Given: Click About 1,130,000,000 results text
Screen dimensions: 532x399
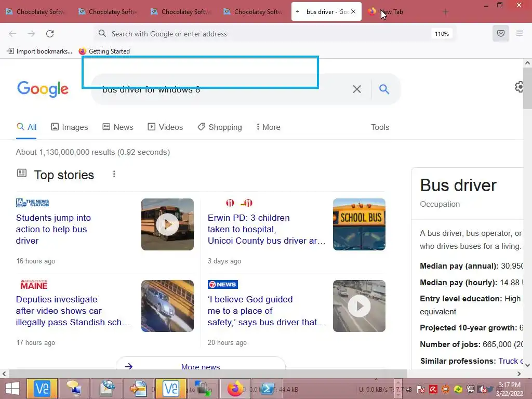Looking at the screenshot, I should pyautogui.click(x=92, y=152).
